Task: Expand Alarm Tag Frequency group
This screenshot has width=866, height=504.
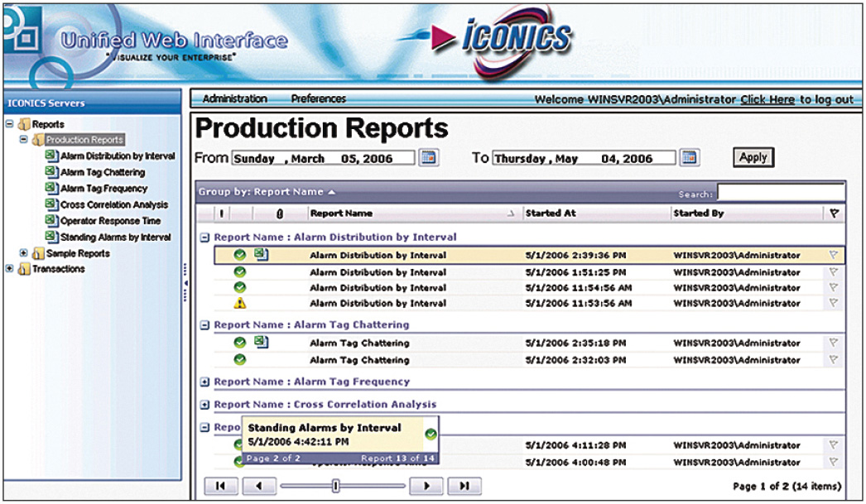Action: tap(204, 382)
